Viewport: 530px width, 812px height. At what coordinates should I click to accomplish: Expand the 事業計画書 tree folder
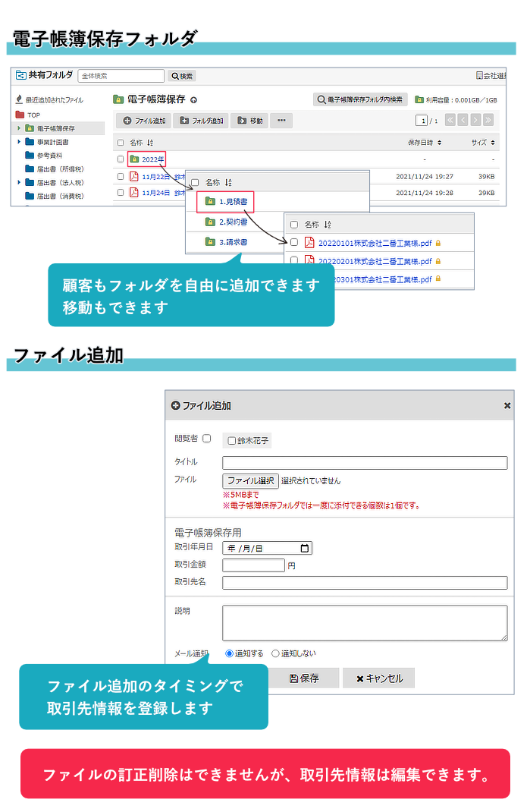pos(19,142)
